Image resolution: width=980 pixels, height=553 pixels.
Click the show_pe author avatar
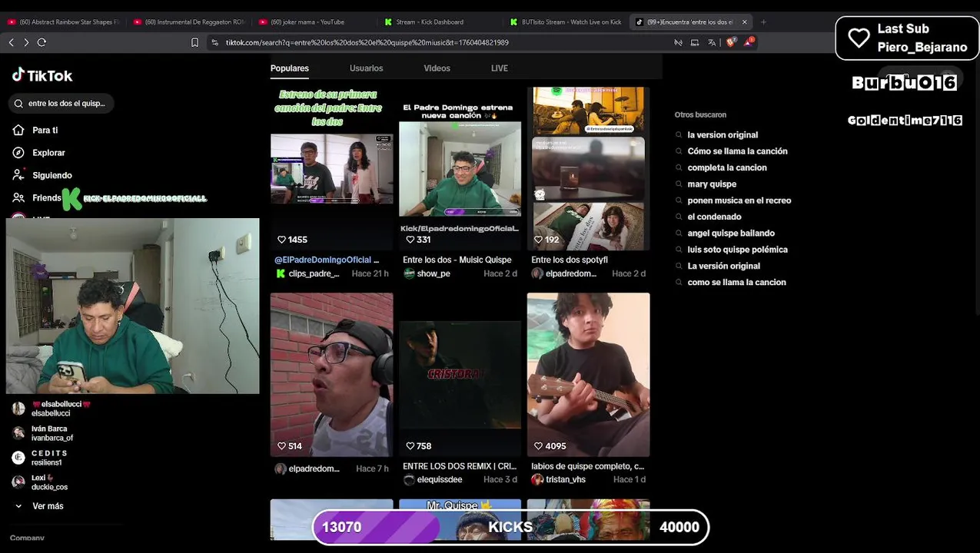(x=409, y=273)
